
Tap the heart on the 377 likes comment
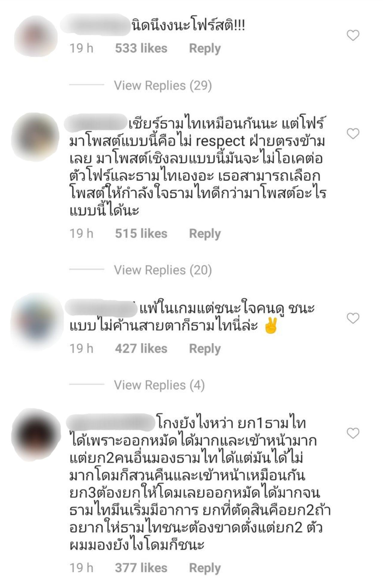[353, 433]
